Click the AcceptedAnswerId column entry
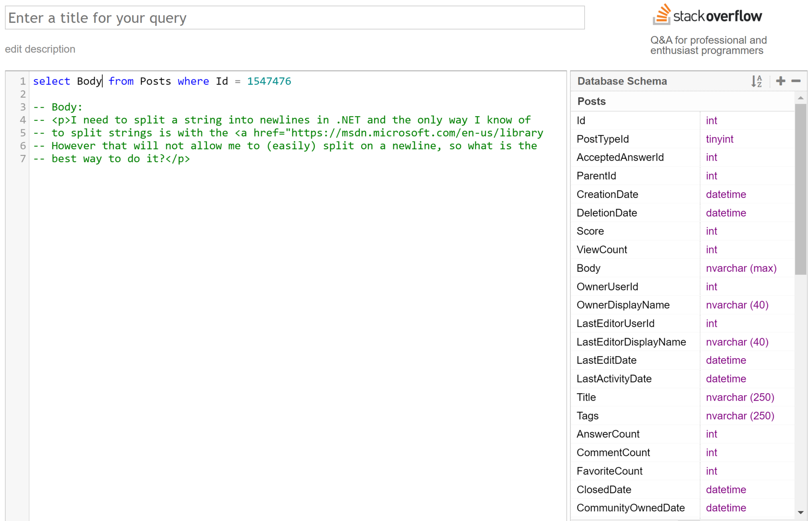Image resolution: width=812 pixels, height=521 pixels. (x=620, y=157)
